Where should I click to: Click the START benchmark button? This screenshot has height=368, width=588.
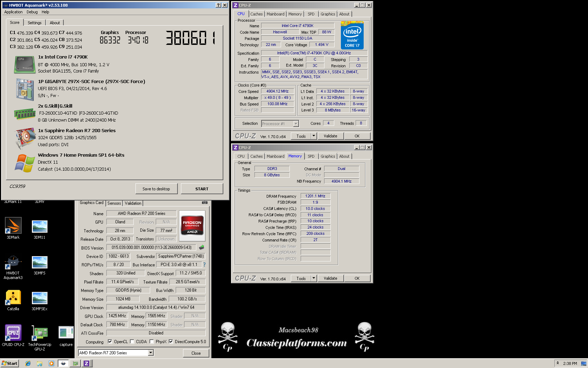(202, 189)
